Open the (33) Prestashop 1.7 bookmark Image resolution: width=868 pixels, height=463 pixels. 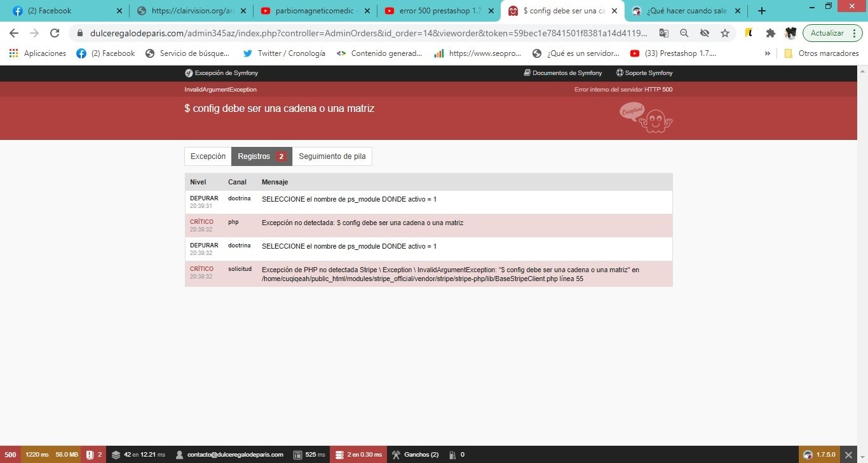[x=673, y=53]
